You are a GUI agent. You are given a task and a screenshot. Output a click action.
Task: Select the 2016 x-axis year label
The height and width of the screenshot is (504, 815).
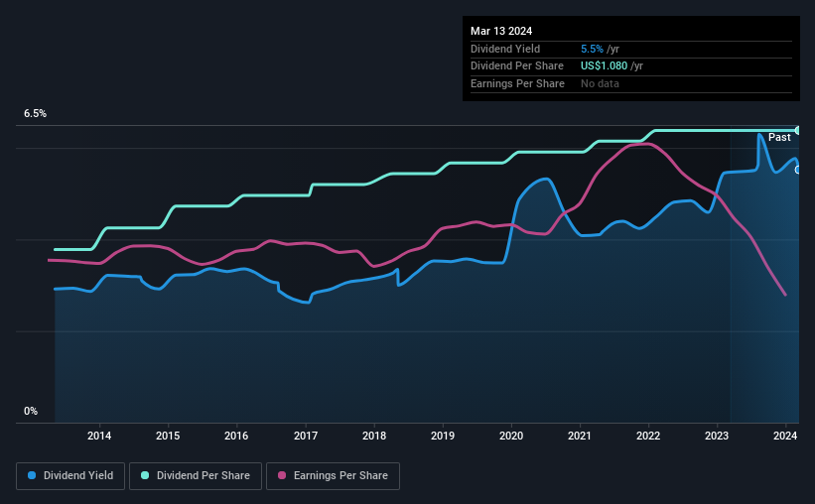236,436
